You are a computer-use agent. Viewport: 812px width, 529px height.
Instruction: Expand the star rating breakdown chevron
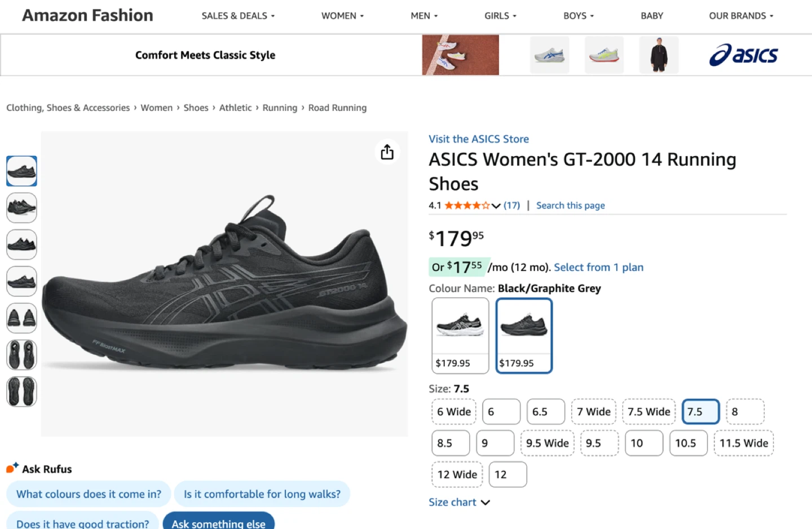point(496,206)
